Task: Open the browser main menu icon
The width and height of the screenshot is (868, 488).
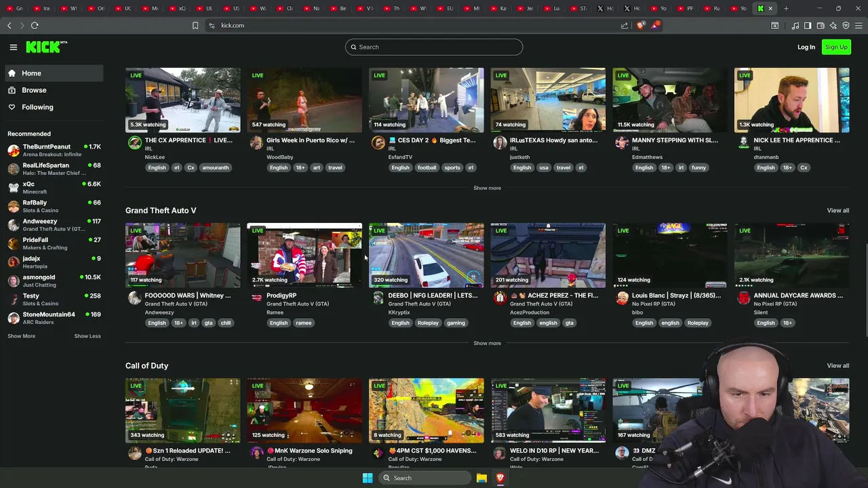Action: [x=859, y=25]
